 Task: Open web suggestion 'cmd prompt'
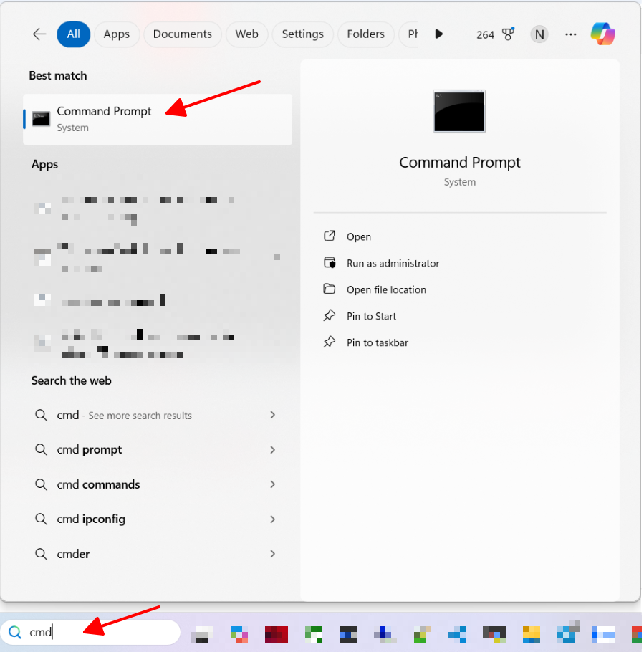pos(157,449)
